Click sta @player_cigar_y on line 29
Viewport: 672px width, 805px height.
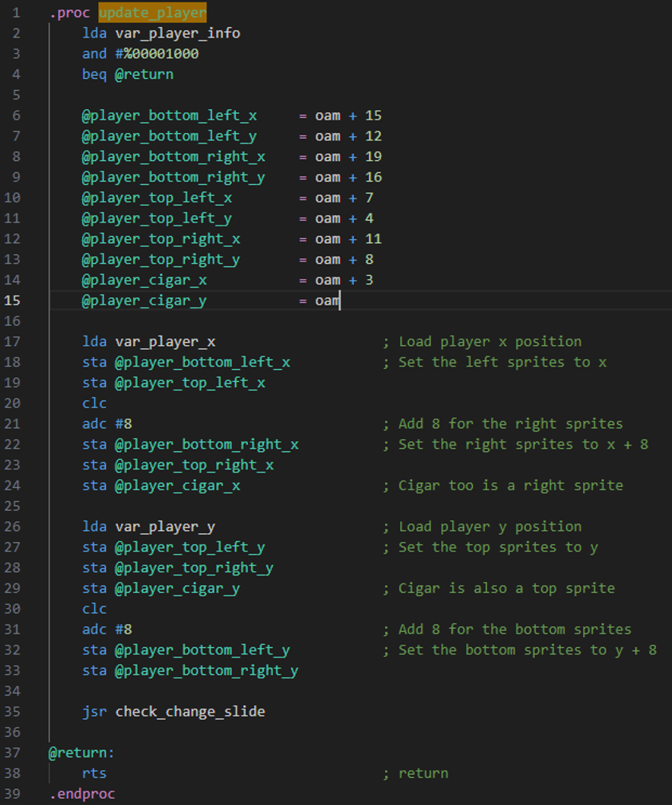161,588
